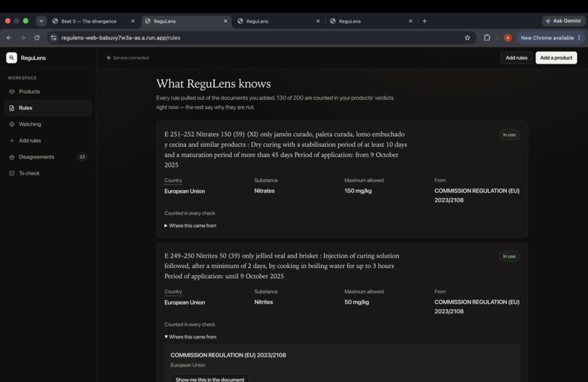Click the browser forward arrow
Image resolution: width=588 pixels, height=382 pixels.
[23, 37]
